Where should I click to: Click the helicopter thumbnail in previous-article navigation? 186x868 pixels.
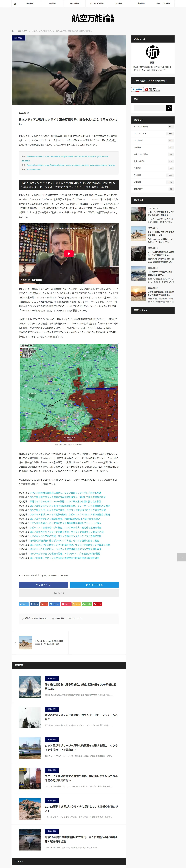pos(25,643)
